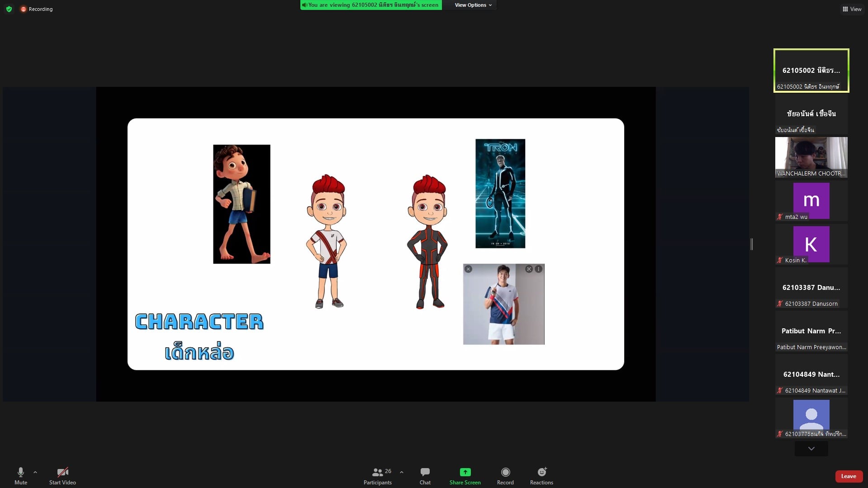Leave the meeting
This screenshot has width=868, height=488.
[x=848, y=476]
